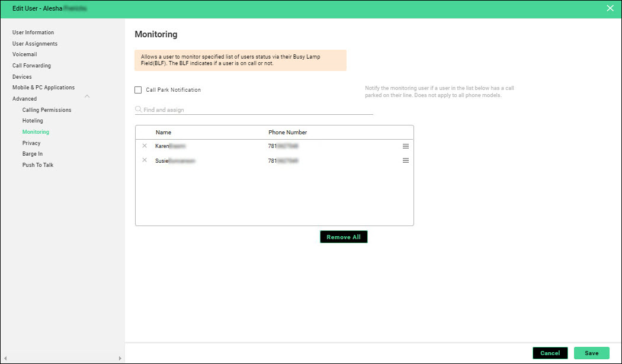The height and width of the screenshot is (364, 622).
Task: Select Call Forwarding in the sidebar
Action: [x=31, y=66]
